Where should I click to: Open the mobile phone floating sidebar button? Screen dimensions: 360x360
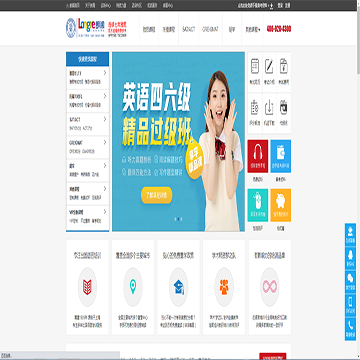click(350, 305)
